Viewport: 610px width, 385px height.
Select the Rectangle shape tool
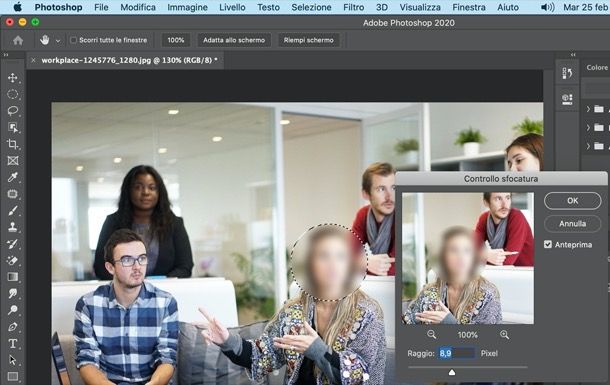pos(12,376)
